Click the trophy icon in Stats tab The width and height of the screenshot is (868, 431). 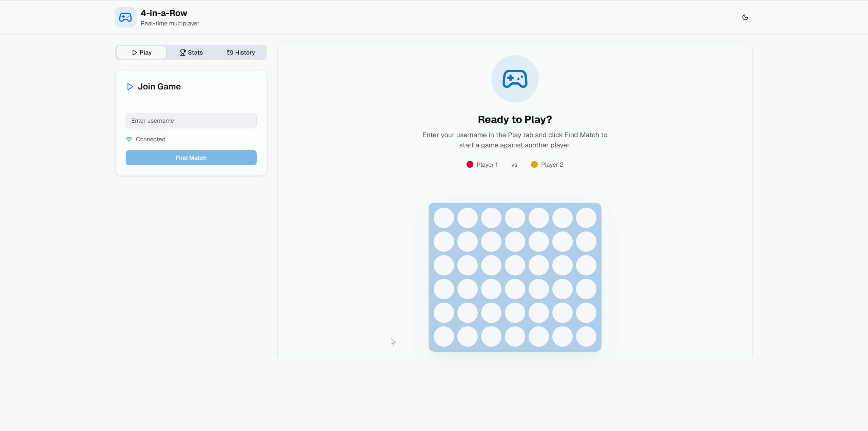click(182, 53)
